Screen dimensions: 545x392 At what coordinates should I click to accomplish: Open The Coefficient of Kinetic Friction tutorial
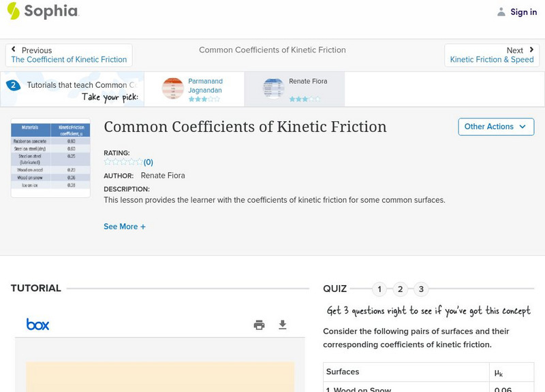click(68, 59)
